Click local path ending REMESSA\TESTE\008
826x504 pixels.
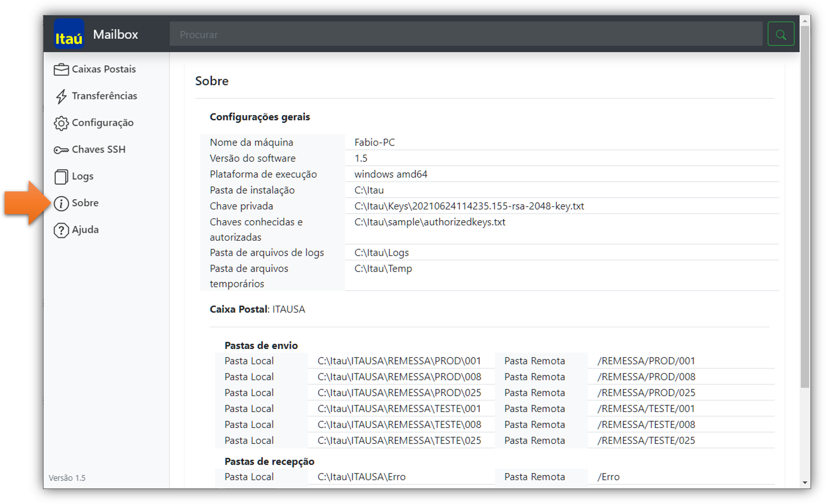399,424
